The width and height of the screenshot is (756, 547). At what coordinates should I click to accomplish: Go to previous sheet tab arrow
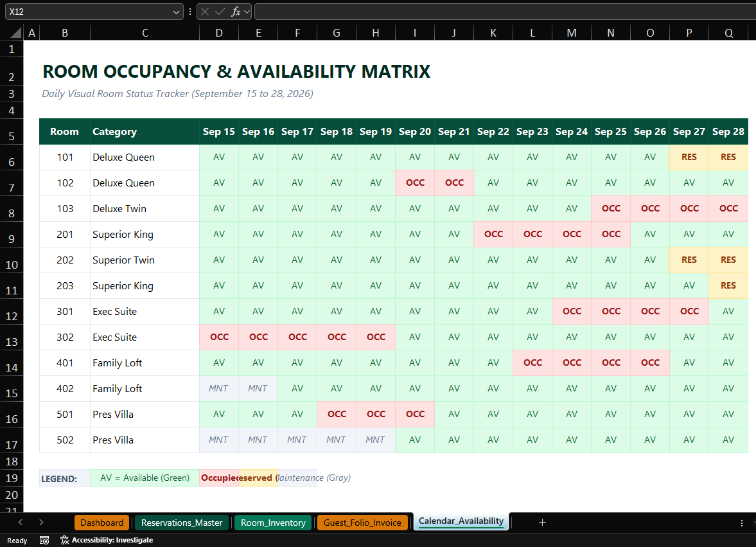(x=21, y=523)
